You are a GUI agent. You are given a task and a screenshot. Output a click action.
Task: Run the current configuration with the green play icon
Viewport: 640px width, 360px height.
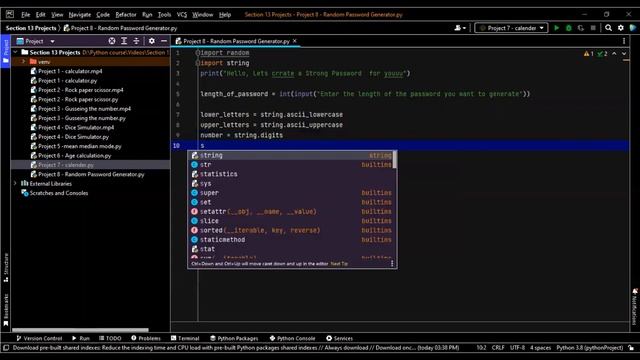coord(556,28)
